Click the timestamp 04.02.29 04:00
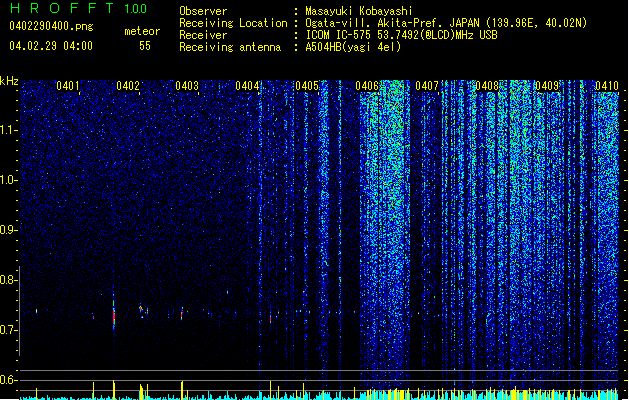The width and height of the screenshot is (629, 400). pyautogui.click(x=51, y=46)
